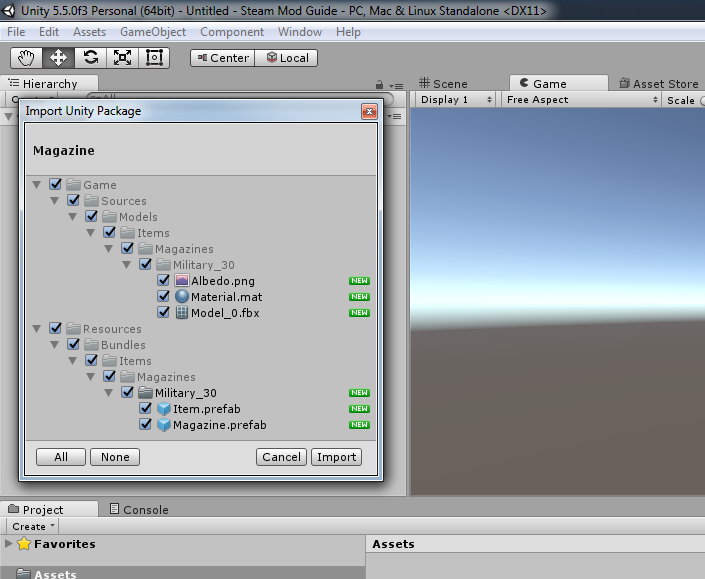705x579 pixels.
Task: Toggle the Local handle rotation button
Action: [x=286, y=58]
